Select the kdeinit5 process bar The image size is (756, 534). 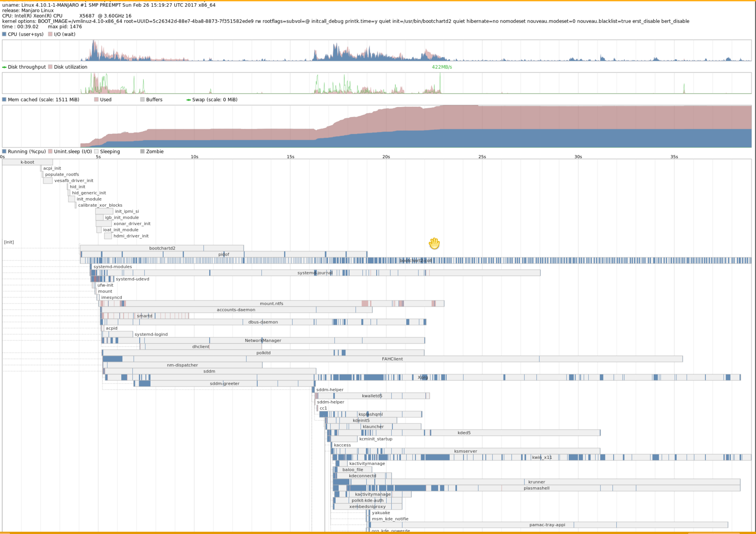[361, 421]
